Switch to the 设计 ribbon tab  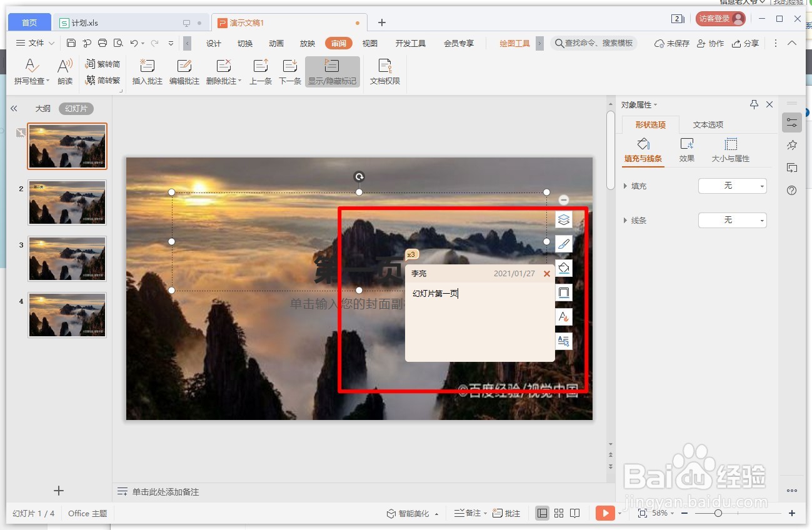[x=214, y=43]
